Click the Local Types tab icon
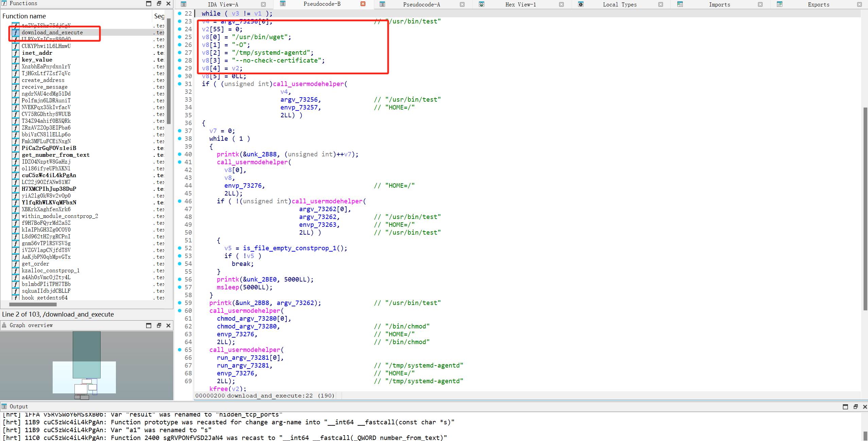The image size is (868, 441). [x=581, y=4]
